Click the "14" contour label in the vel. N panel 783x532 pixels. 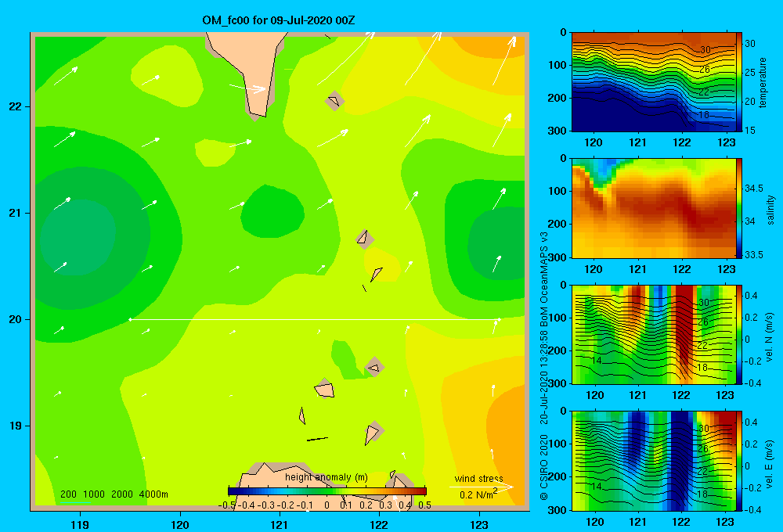(596, 361)
